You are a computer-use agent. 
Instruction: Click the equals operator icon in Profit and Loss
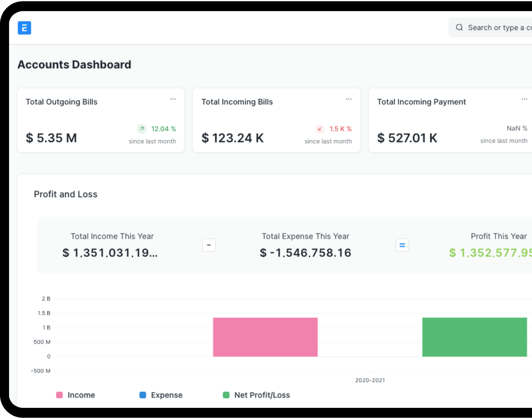pos(402,245)
